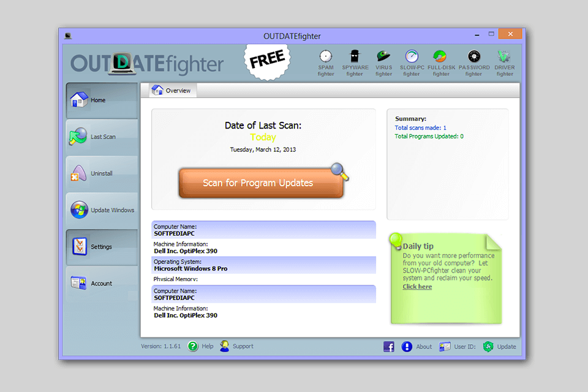The height and width of the screenshot is (392, 588).
Task: Click the Update text link
Action: (x=507, y=347)
